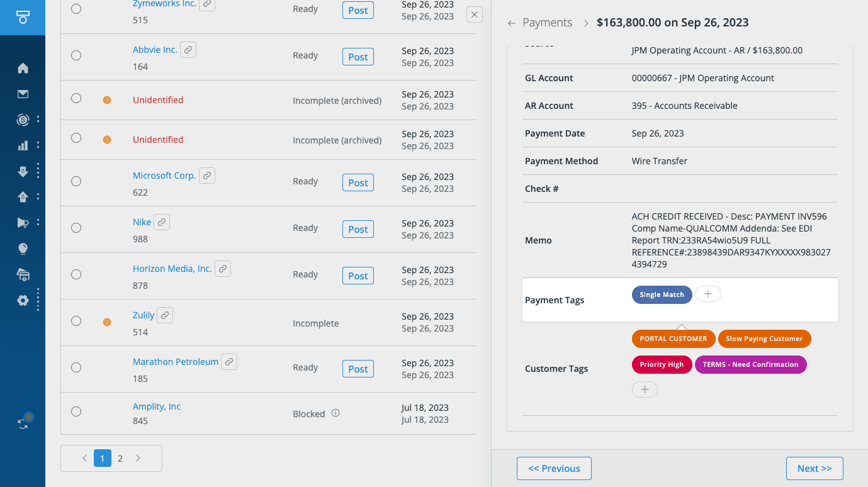Click the info icon next to Blocked
Screen dimensions: 868x487
[335, 413]
